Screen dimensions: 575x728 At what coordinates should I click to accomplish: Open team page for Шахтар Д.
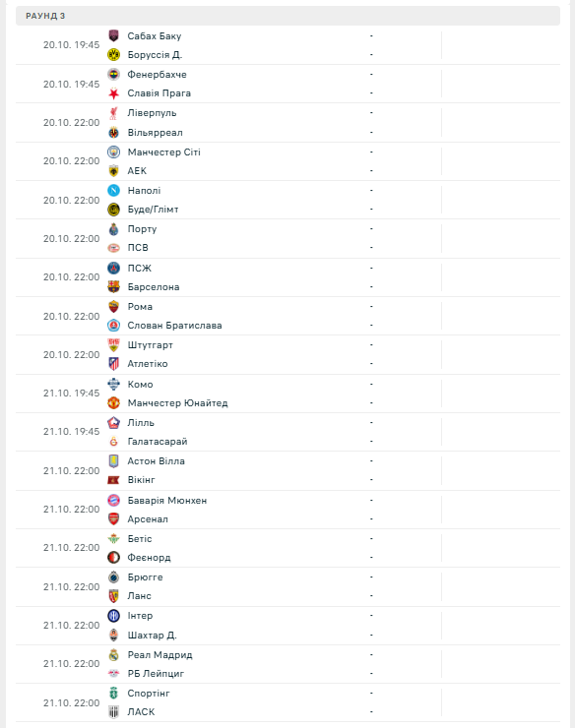coord(152,636)
